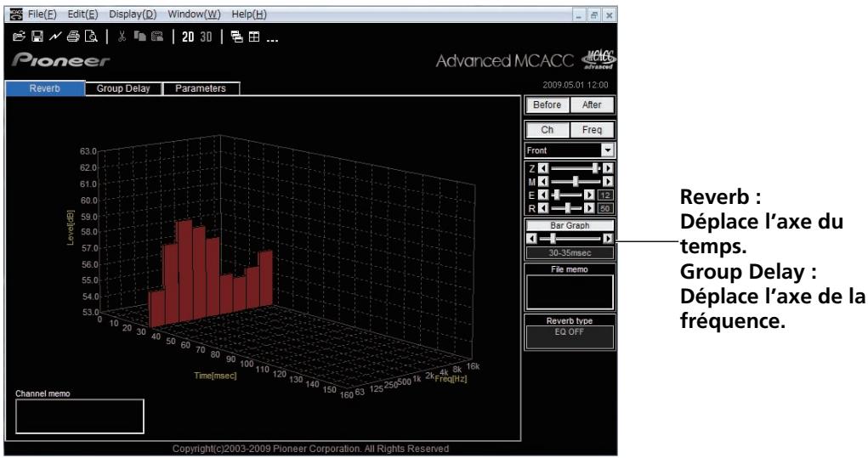This screenshot has width=868, height=458.
Task: Switch to the Parameters tab
Action: click(x=201, y=88)
